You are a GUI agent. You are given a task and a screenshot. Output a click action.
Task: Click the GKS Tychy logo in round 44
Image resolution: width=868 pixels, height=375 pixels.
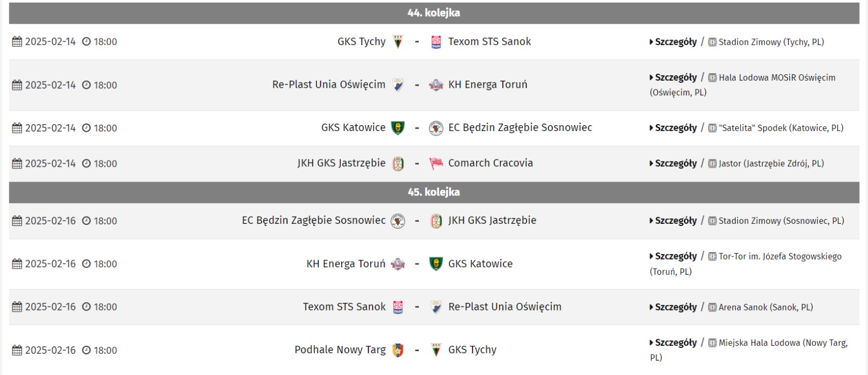[x=398, y=42]
